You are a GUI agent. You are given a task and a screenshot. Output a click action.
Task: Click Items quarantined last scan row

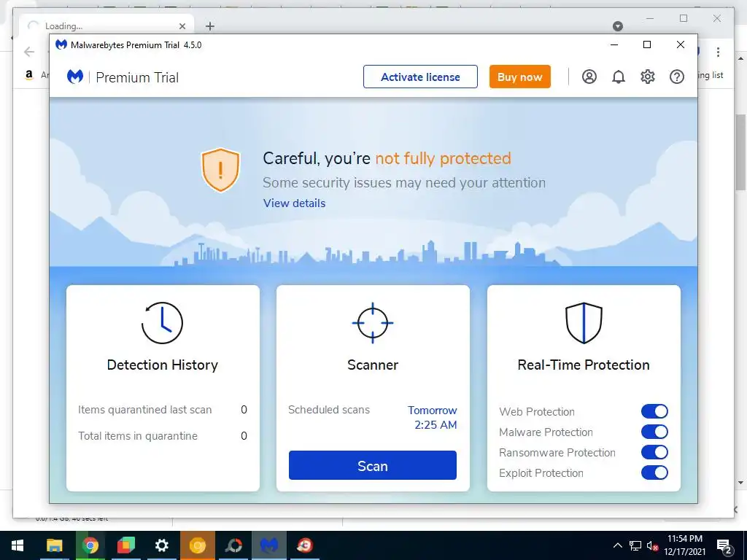point(163,410)
